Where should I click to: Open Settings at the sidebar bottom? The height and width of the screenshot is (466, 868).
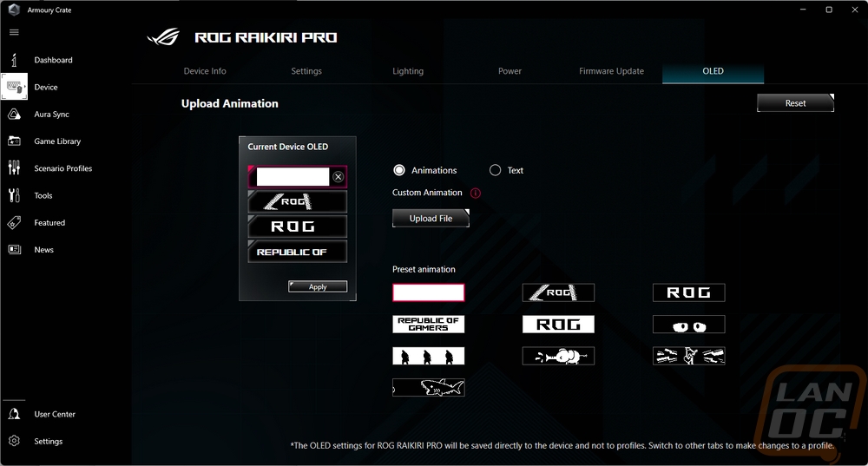14,441
